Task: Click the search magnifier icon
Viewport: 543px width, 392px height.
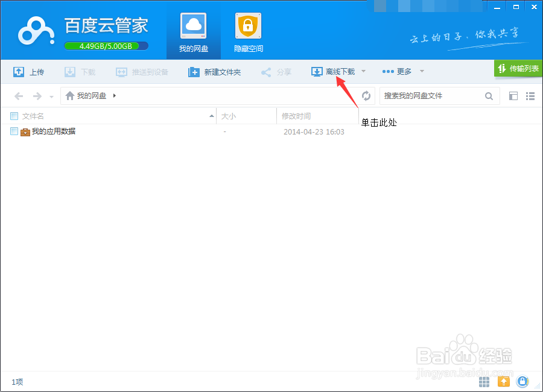Action: [x=489, y=95]
